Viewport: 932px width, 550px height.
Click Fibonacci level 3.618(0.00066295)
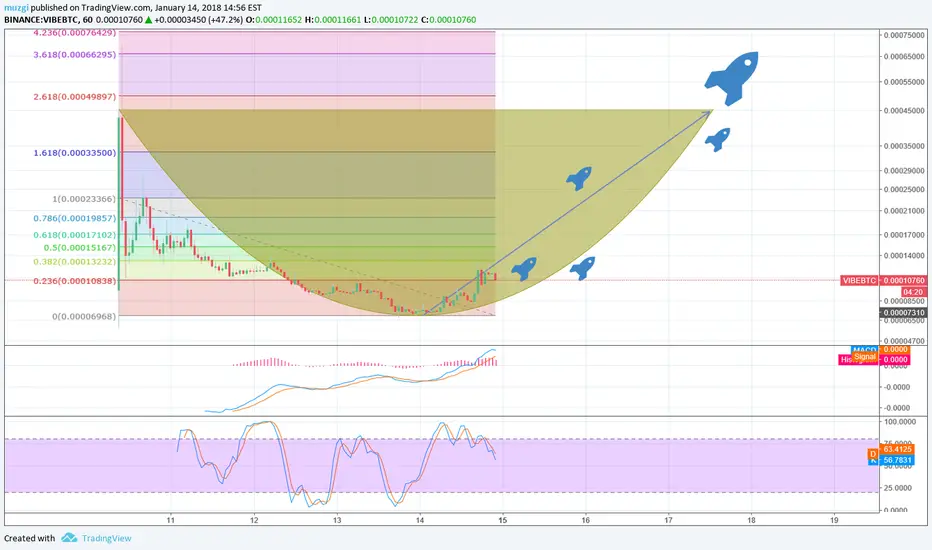[74, 55]
